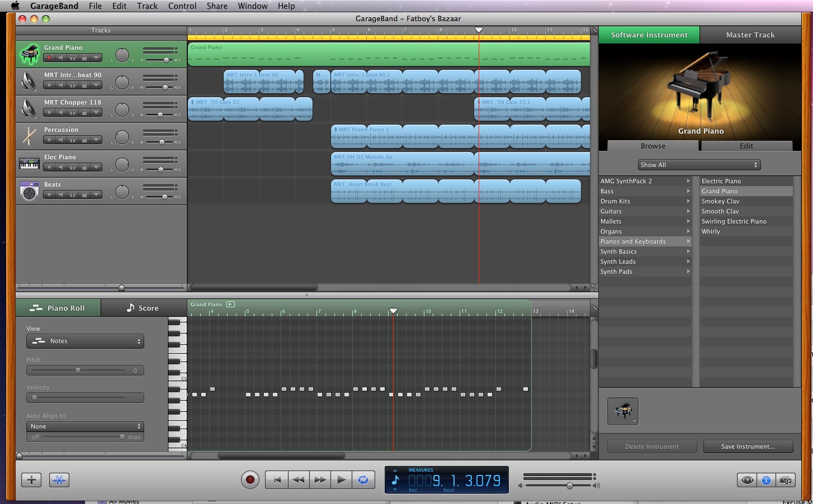
Task: Select Smokey Clav from instrument list
Action: pos(720,201)
